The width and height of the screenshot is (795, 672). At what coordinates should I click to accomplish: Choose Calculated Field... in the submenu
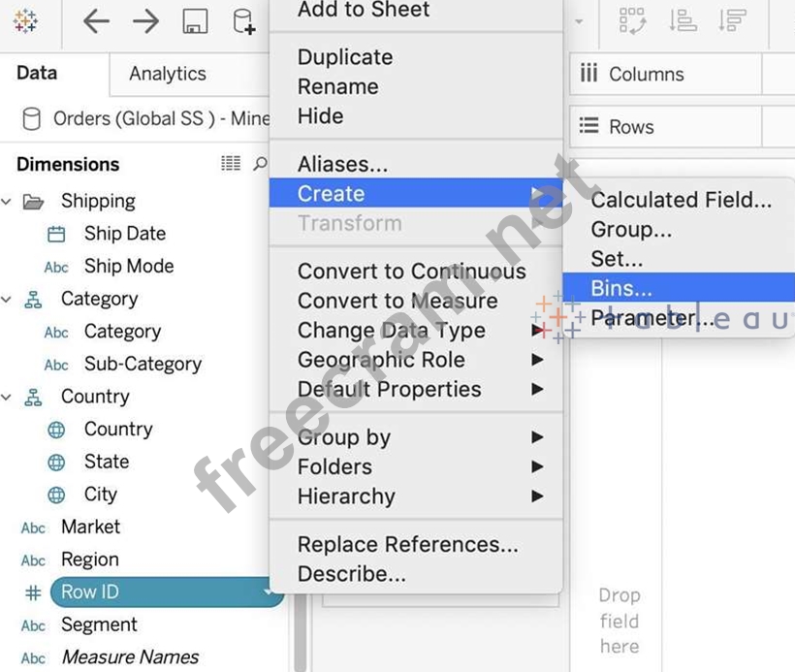point(681,200)
